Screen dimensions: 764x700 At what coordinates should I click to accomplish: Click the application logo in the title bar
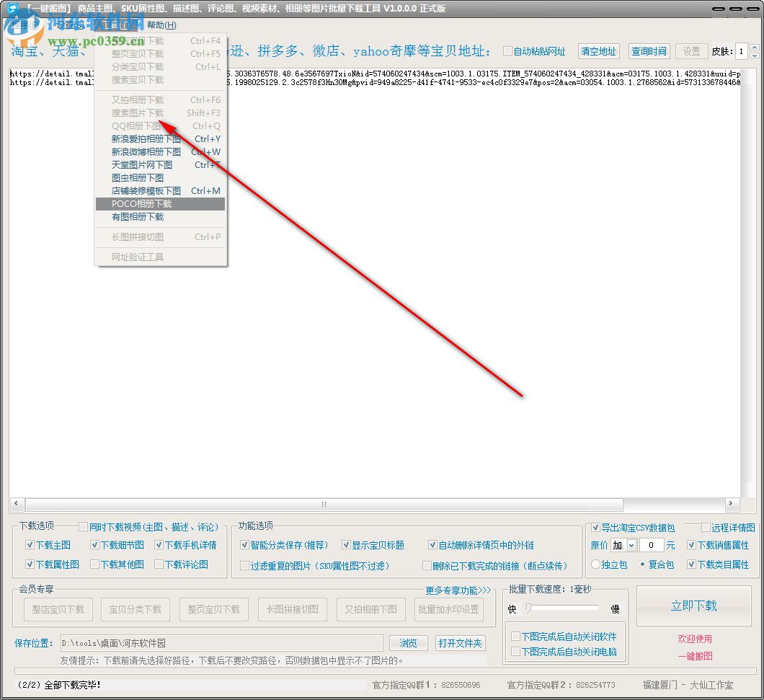coord(12,8)
